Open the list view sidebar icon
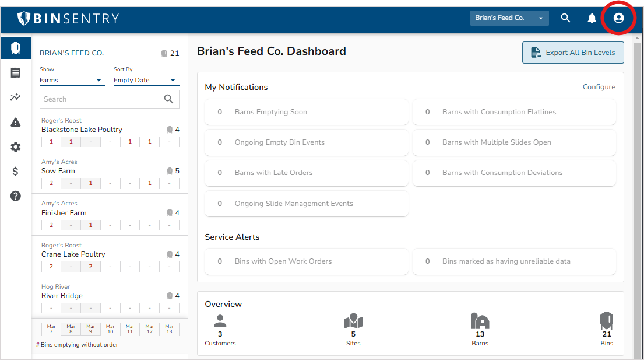Image resolution: width=644 pixels, height=360 pixels. (x=16, y=73)
